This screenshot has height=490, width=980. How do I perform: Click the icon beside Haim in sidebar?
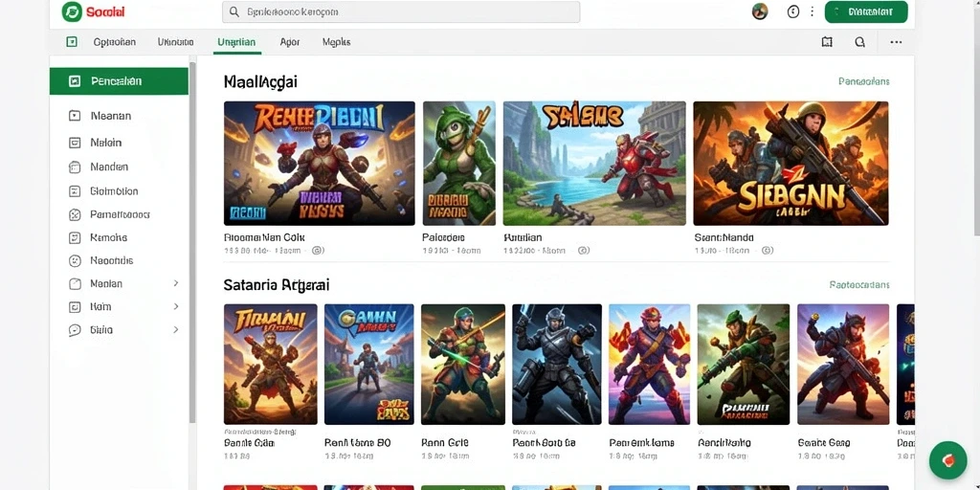coord(75,307)
